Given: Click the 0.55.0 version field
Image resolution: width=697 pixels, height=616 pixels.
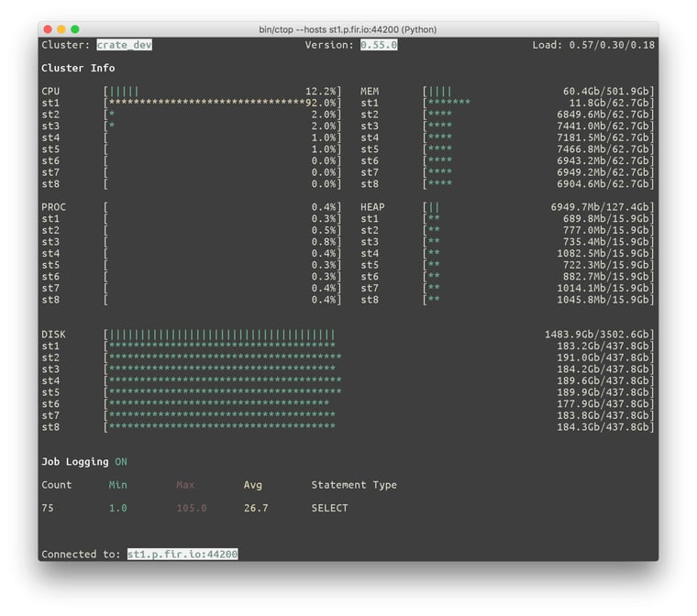Looking at the screenshot, I should (379, 45).
